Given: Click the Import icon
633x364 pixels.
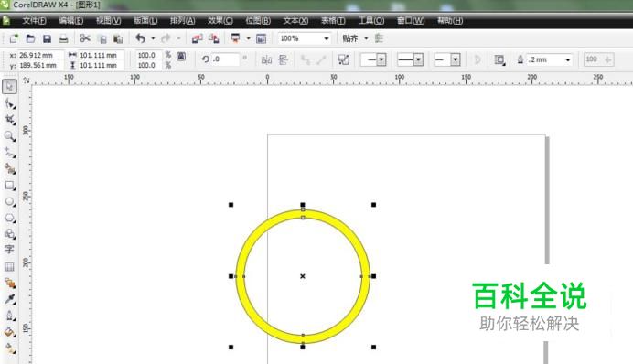Looking at the screenshot, I should [197, 38].
